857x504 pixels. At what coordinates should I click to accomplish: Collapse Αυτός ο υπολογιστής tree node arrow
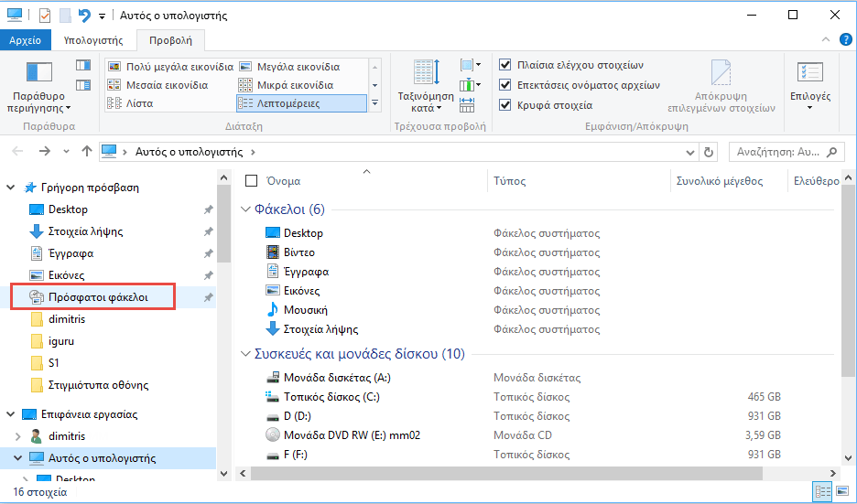17,458
